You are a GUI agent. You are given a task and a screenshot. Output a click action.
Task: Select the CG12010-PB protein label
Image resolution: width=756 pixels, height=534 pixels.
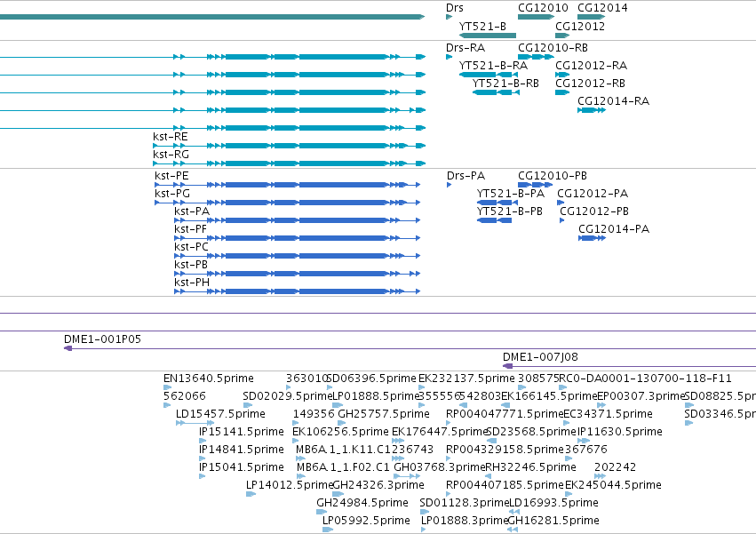coord(553,176)
